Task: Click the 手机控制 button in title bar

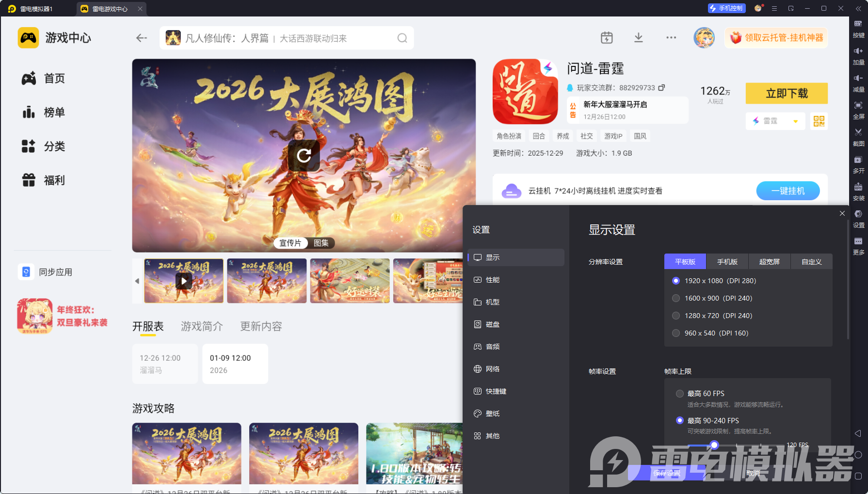Action: point(726,8)
